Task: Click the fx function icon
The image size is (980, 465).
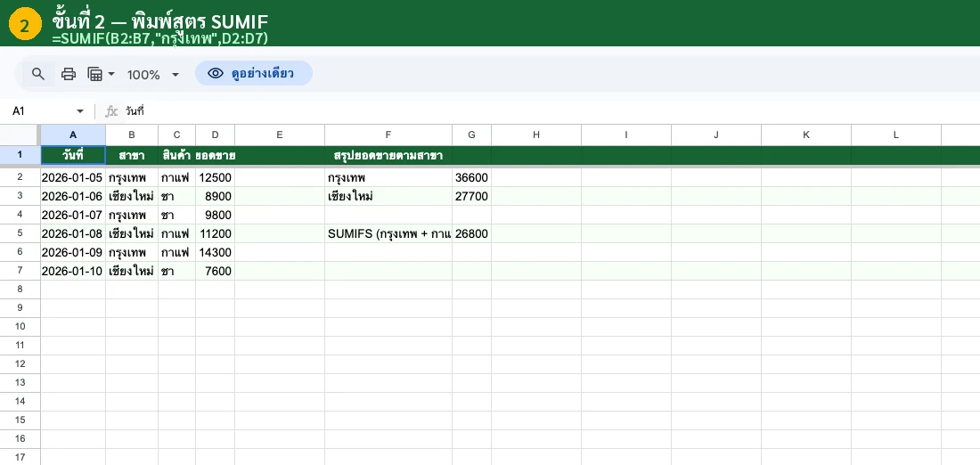Action: pos(111,111)
